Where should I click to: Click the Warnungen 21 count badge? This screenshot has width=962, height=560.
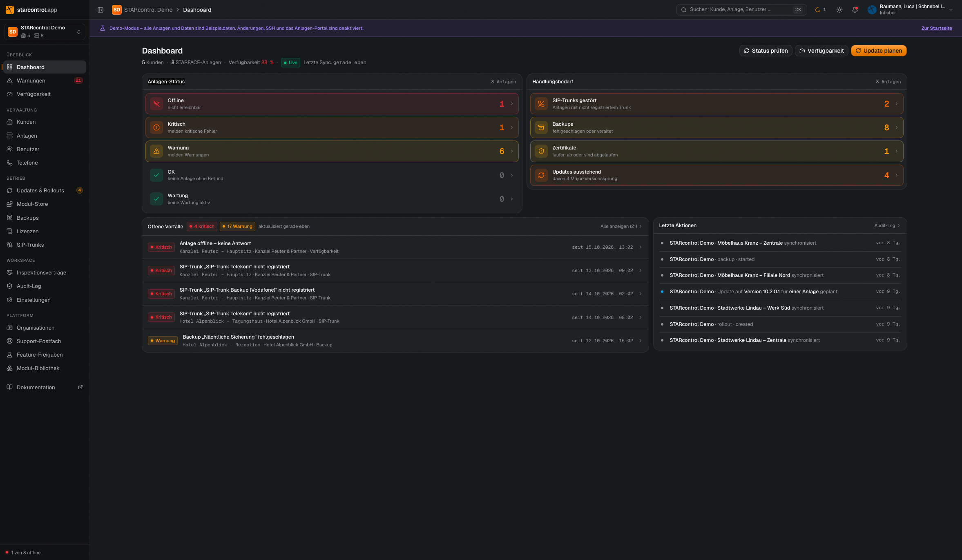tap(78, 80)
